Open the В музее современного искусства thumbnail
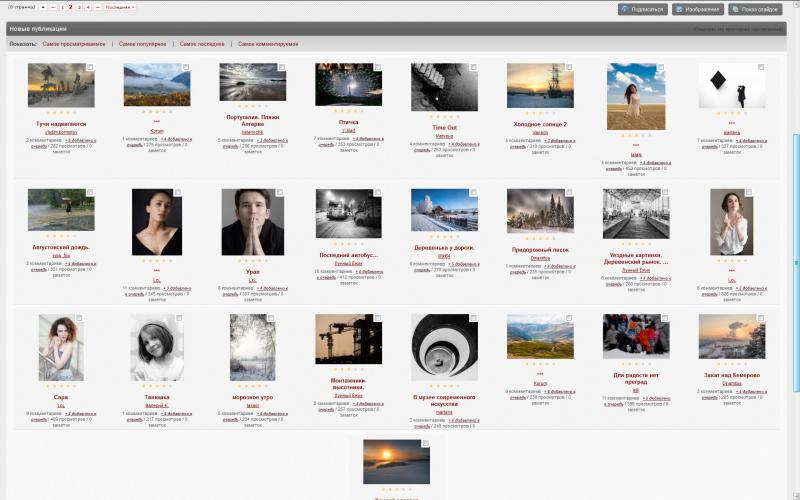 pos(444,347)
